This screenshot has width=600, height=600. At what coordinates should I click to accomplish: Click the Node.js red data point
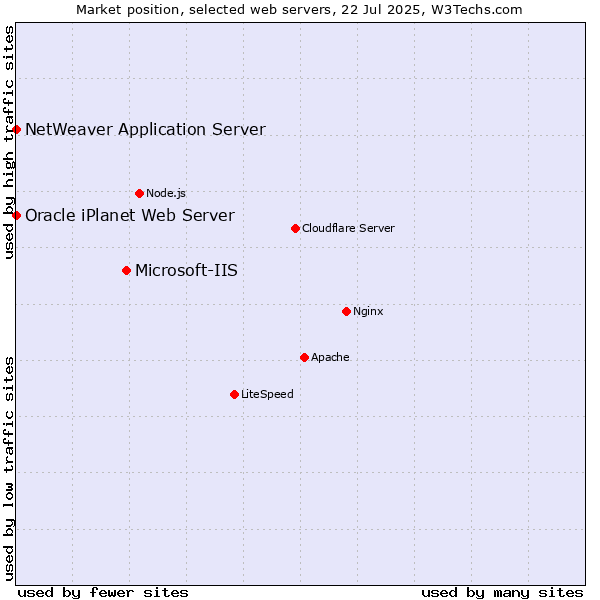(140, 194)
